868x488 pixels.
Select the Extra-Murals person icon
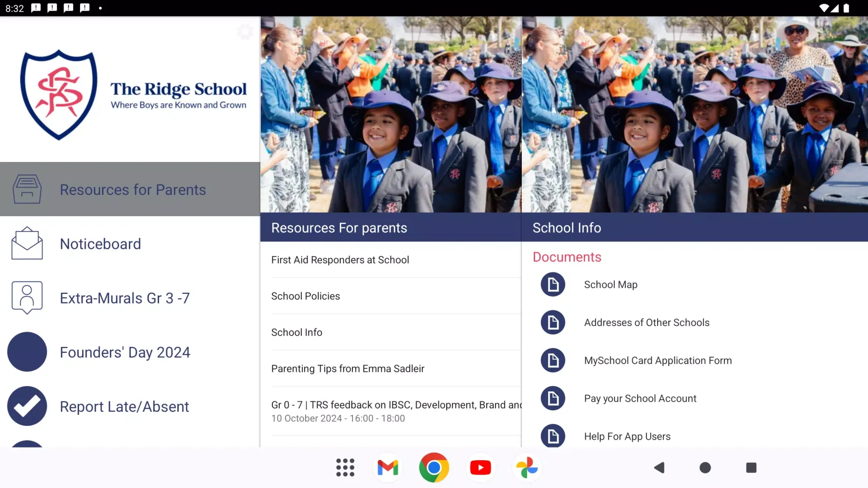coord(27,298)
